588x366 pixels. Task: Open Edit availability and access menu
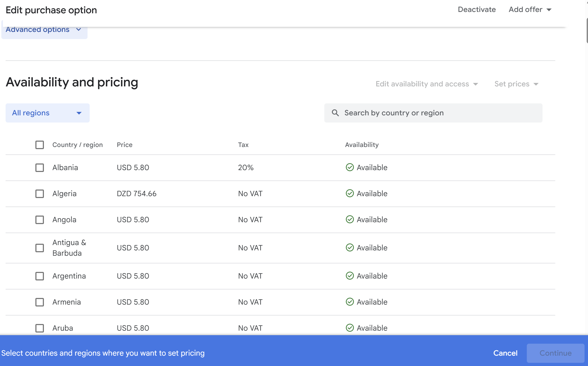tap(427, 84)
